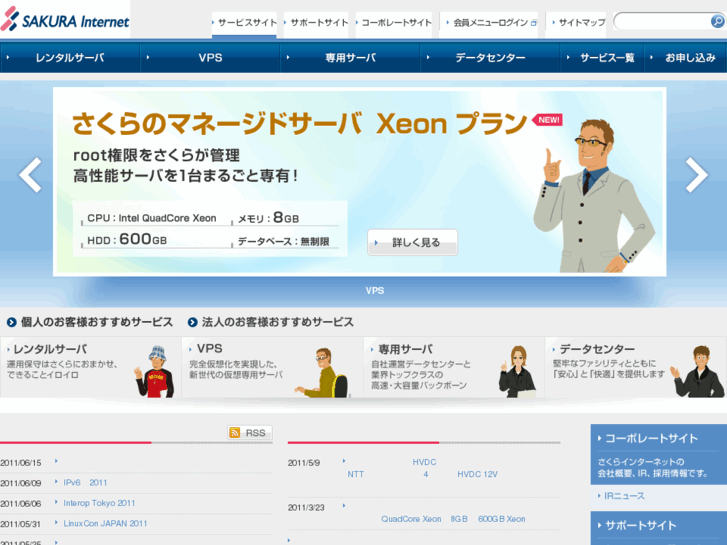Click the seated character in VPS card
Image resolution: width=727 pixels, height=545 pixels.
point(323,372)
